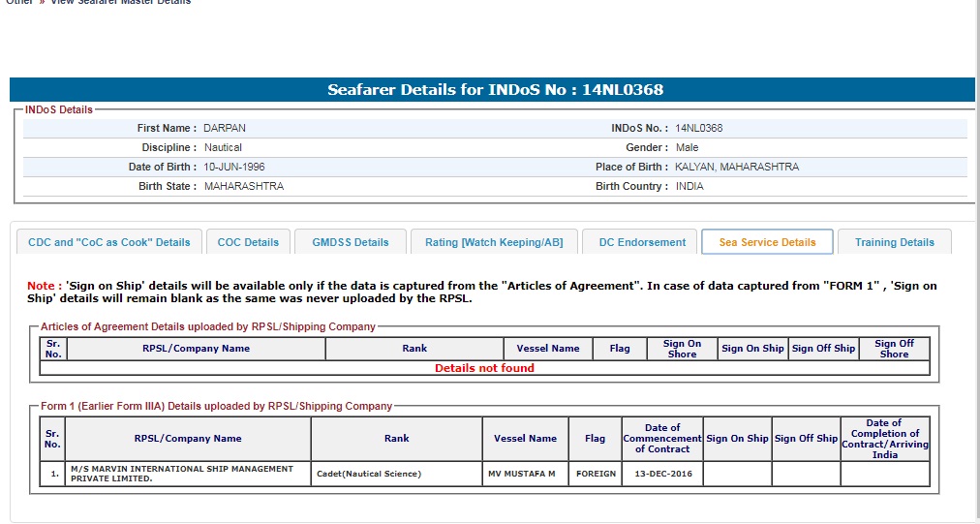Click the Date of Birth value 10-JUN-1996
Viewport: 980px width, 524px height.
[x=233, y=167]
